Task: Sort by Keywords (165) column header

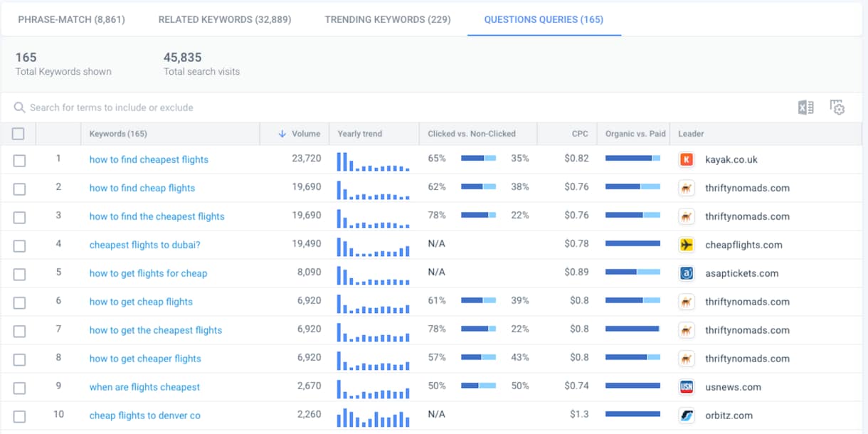Action: 118,134
